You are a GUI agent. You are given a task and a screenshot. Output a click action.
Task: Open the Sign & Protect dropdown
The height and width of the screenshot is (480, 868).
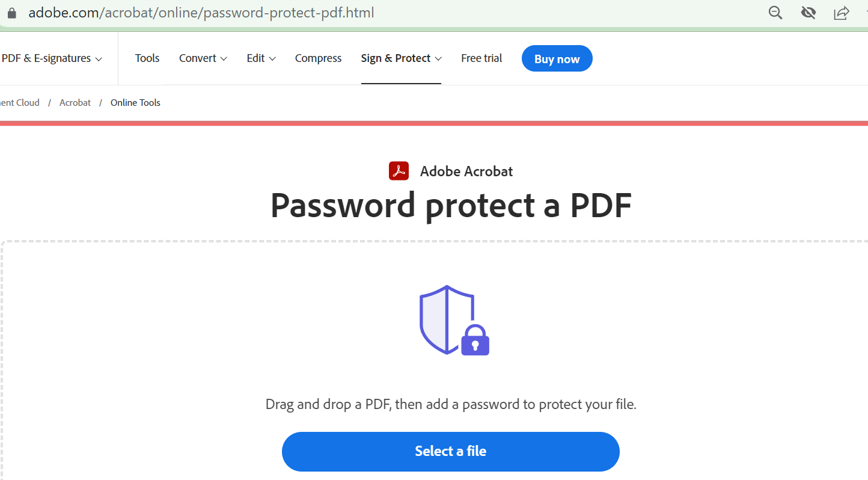coord(401,58)
